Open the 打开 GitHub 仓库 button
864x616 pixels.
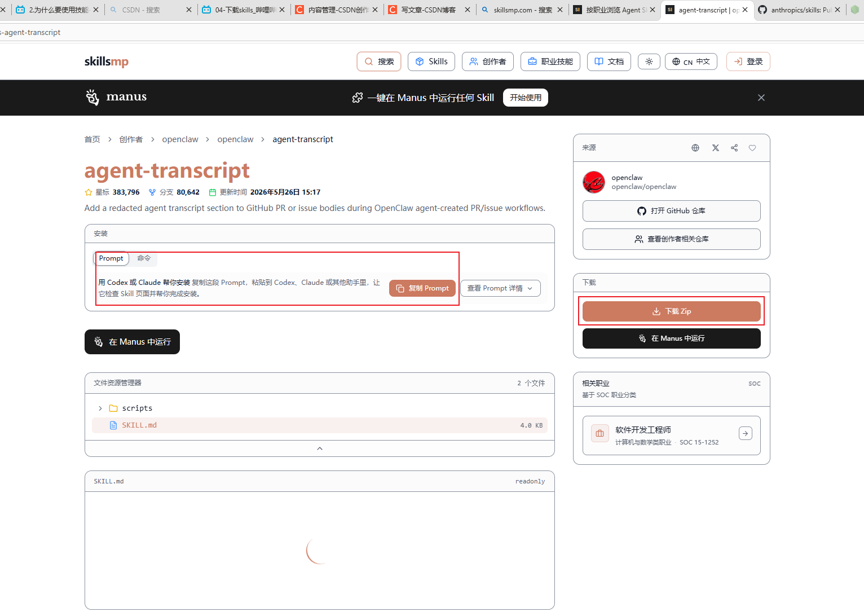pyautogui.click(x=672, y=211)
